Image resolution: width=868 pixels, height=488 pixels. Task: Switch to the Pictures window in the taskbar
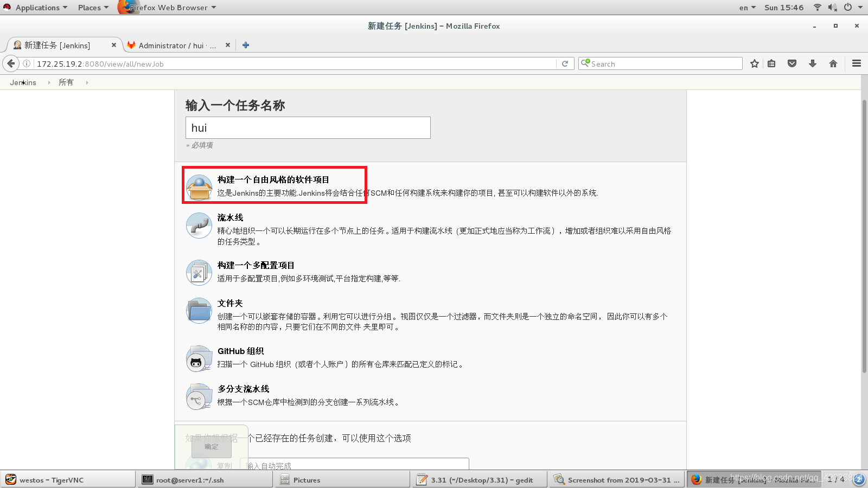click(x=343, y=480)
